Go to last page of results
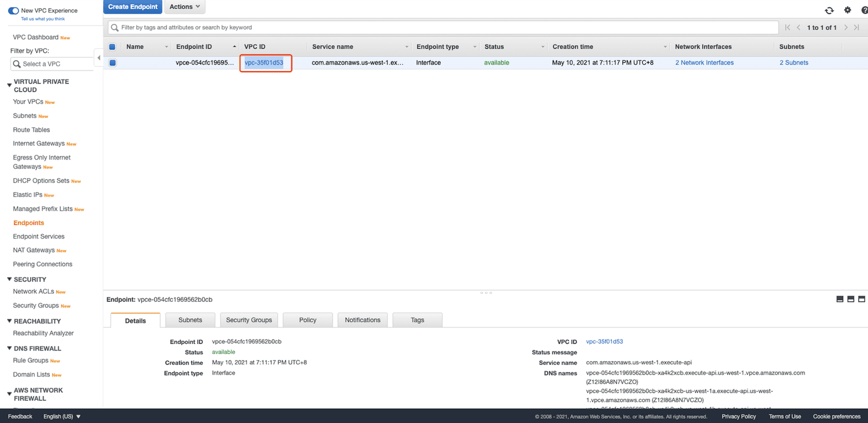868x423 pixels. tap(857, 27)
